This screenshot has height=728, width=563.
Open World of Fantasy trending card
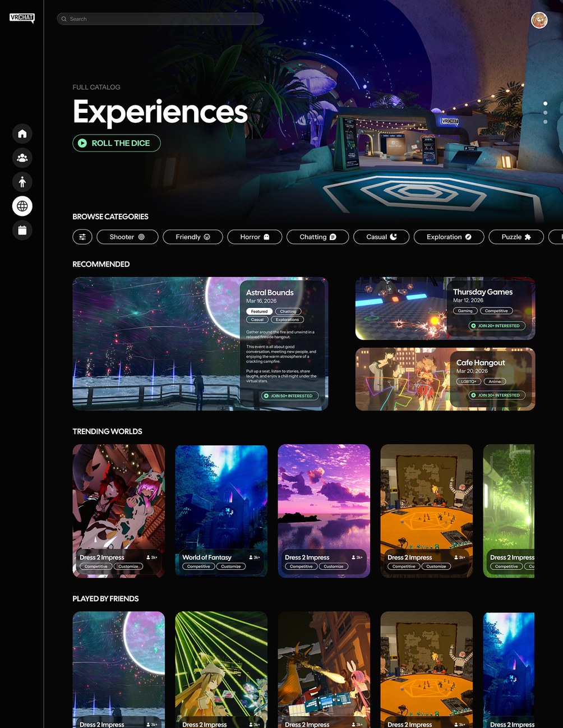click(221, 511)
